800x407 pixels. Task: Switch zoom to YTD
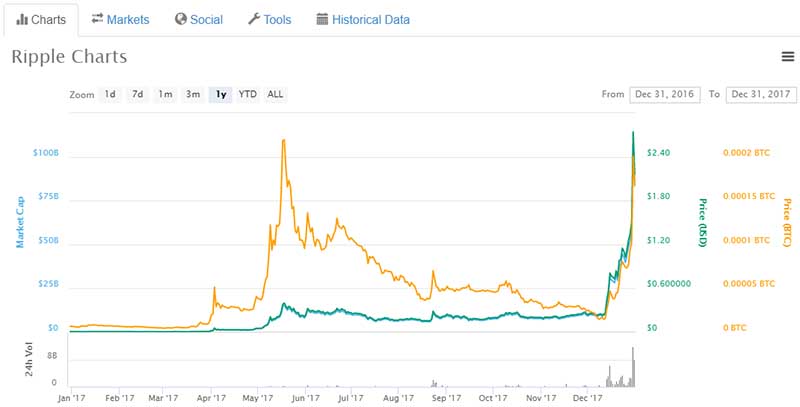[247, 95]
